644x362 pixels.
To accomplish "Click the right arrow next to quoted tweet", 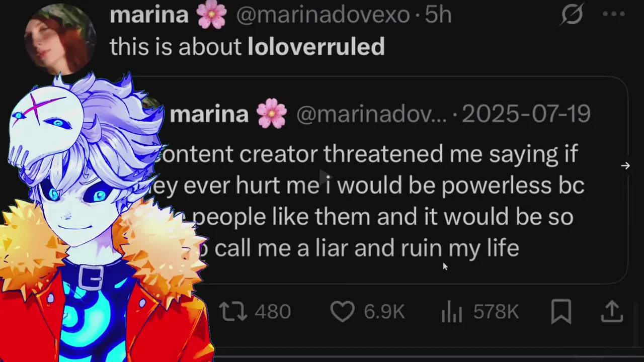I will click(625, 165).
